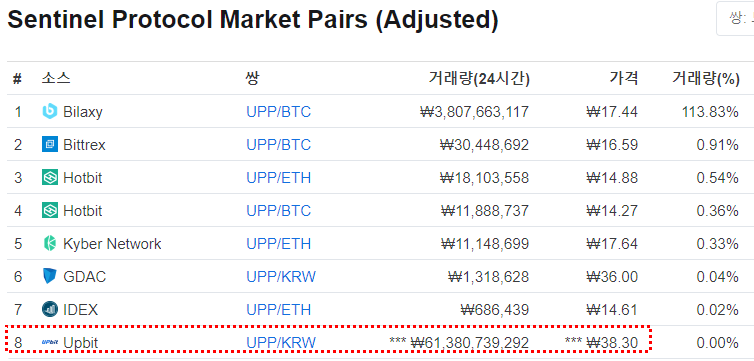Viewport: 754px width, 361px height.
Task: Select volume share 0.02%
Action: tap(717, 310)
